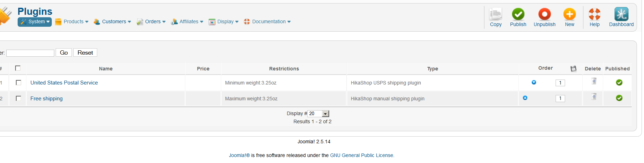Open the Customers menu

112,22
